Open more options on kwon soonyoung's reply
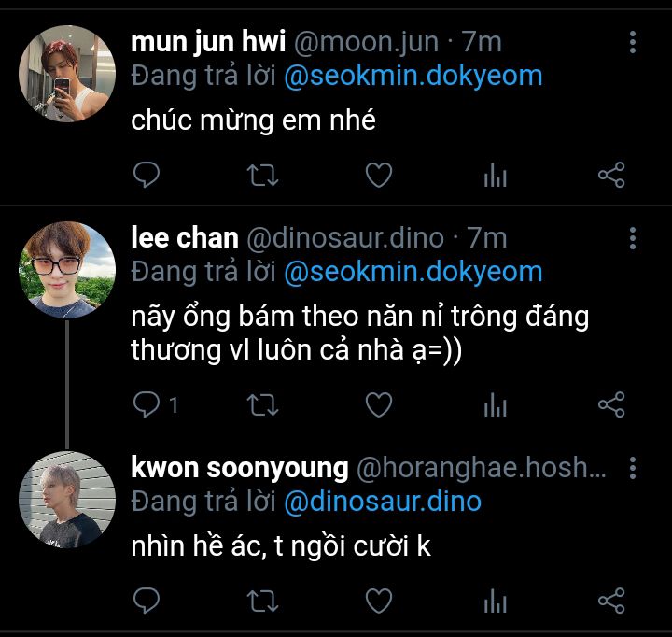Screen dimensions: 672x637 (x=633, y=467)
